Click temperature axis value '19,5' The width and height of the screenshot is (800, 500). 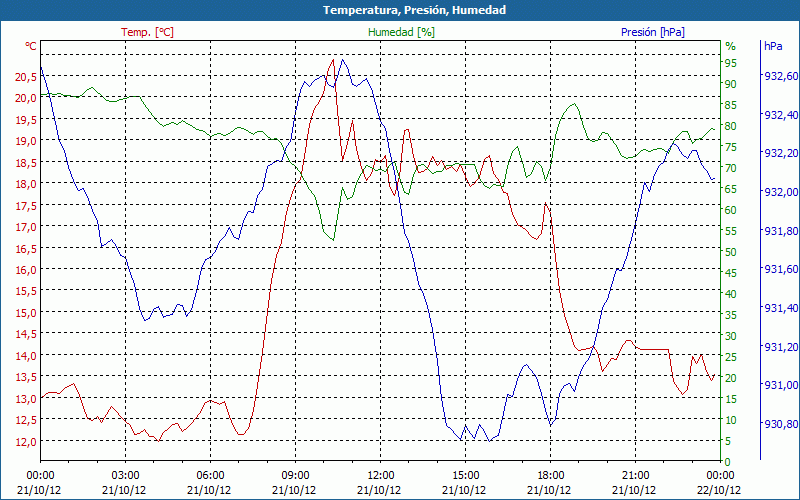26,120
